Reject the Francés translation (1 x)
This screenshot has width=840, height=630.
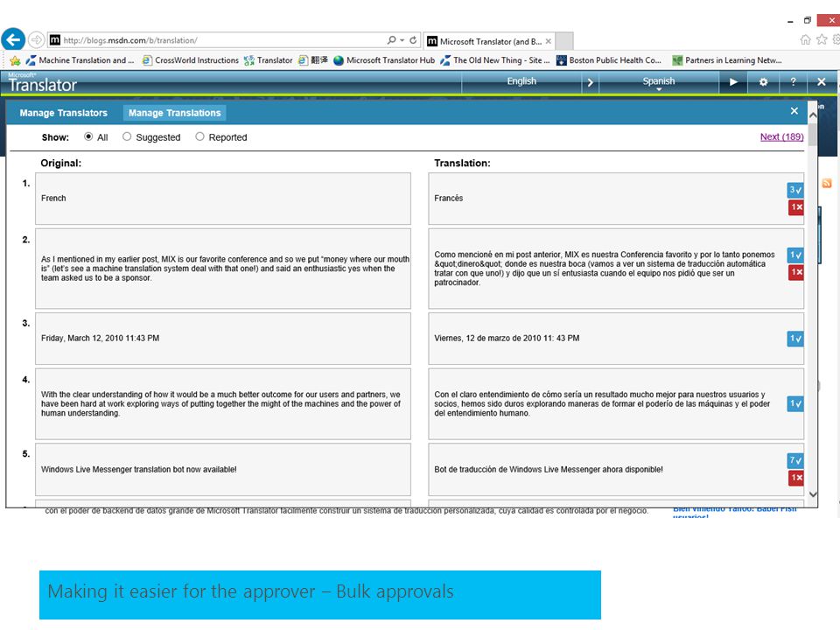tap(795, 207)
